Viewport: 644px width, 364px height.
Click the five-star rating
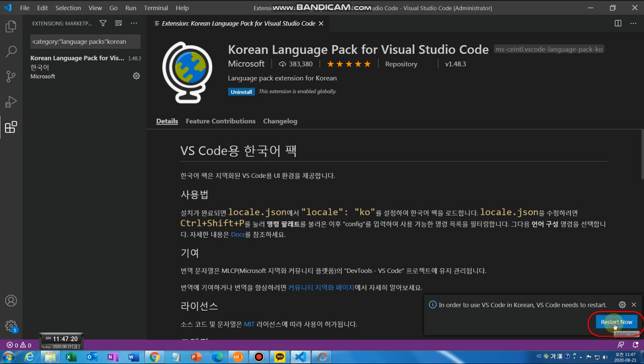[x=349, y=64]
